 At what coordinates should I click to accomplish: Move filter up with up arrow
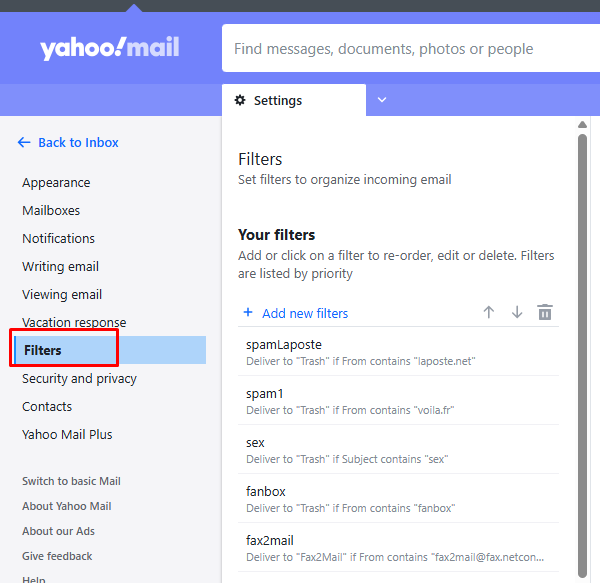[489, 312]
